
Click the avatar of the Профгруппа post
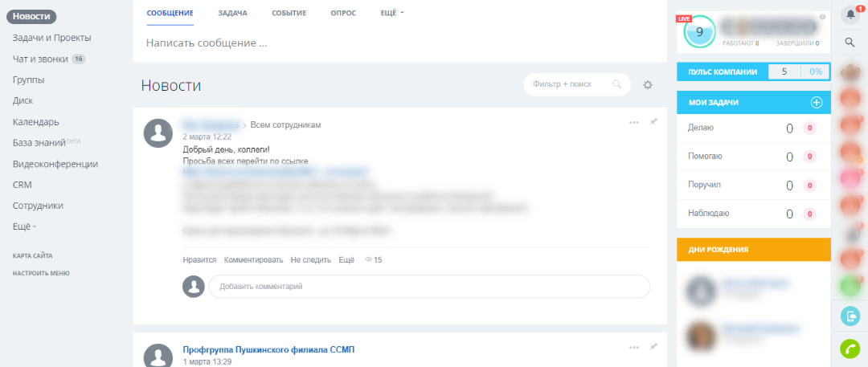[x=158, y=355]
